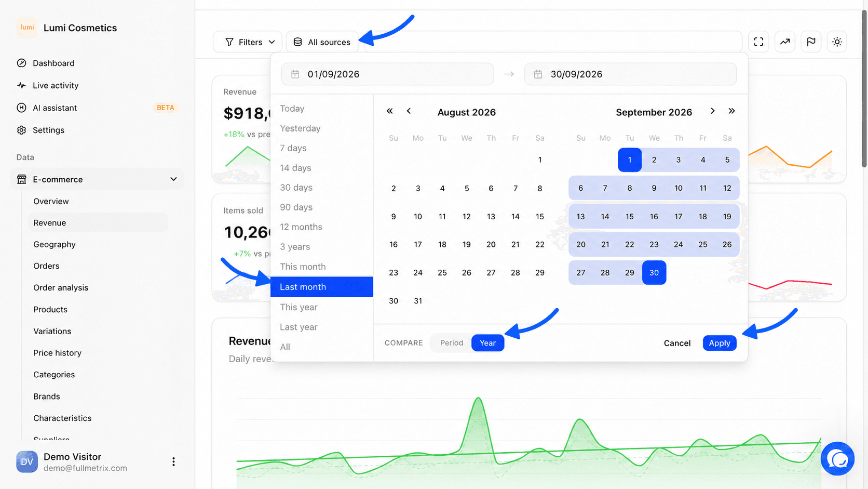Open Demo Visitor three-dot menu

(173, 461)
